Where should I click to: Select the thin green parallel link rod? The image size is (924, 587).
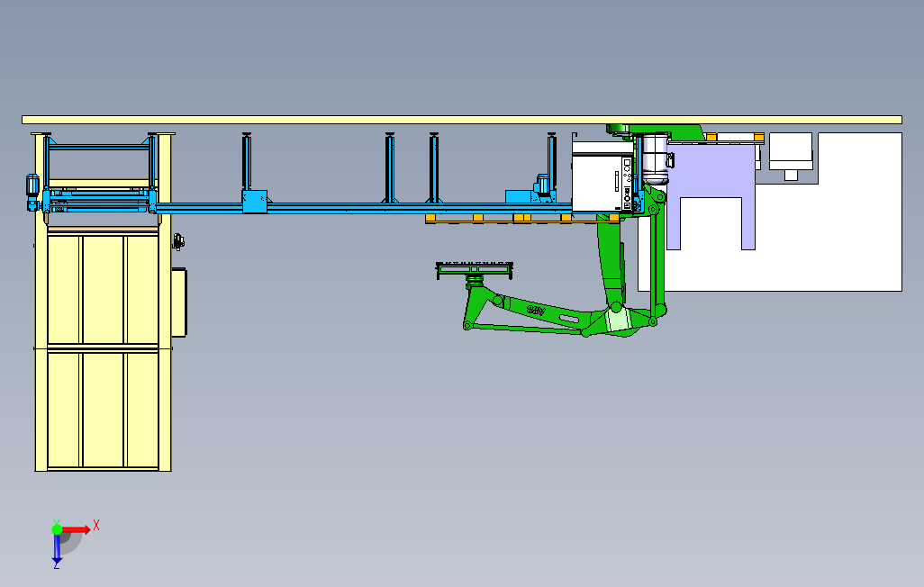[x=526, y=329]
